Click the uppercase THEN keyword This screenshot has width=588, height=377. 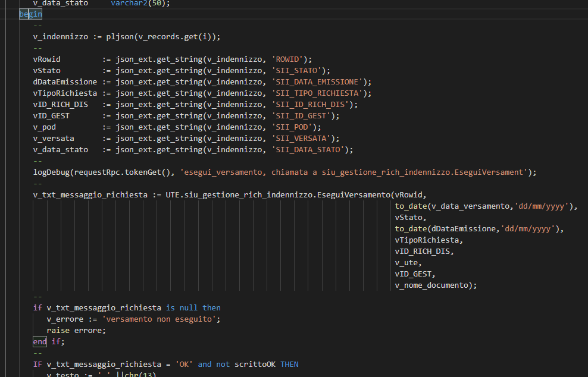click(289, 364)
